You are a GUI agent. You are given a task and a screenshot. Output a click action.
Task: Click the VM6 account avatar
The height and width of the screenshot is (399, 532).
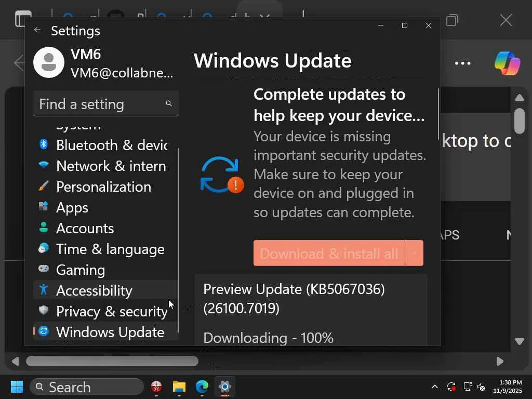[49, 62]
